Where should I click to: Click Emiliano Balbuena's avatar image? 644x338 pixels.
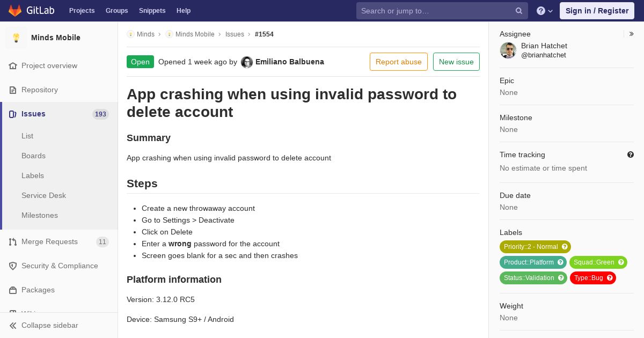pos(247,62)
